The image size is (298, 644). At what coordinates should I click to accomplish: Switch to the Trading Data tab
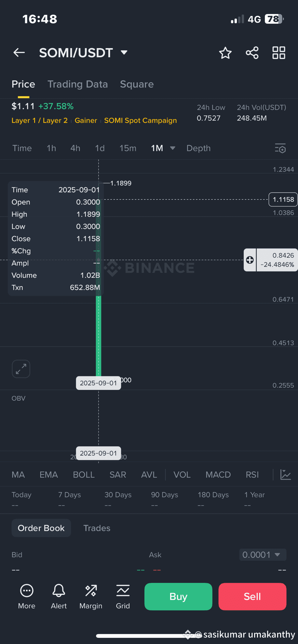tap(78, 84)
